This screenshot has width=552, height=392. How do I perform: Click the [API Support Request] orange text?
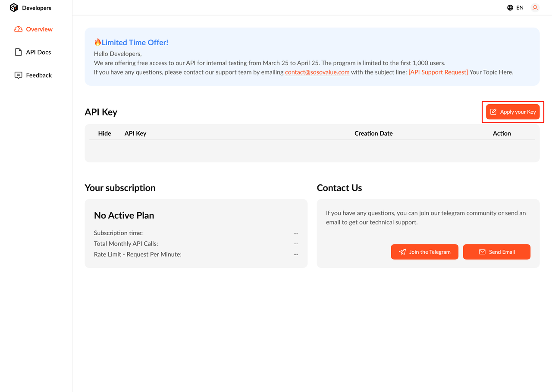[x=438, y=72]
